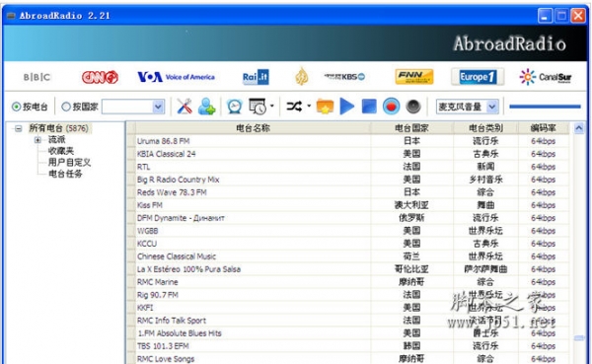
Task: Click the add user station icon
Action: coord(206,107)
